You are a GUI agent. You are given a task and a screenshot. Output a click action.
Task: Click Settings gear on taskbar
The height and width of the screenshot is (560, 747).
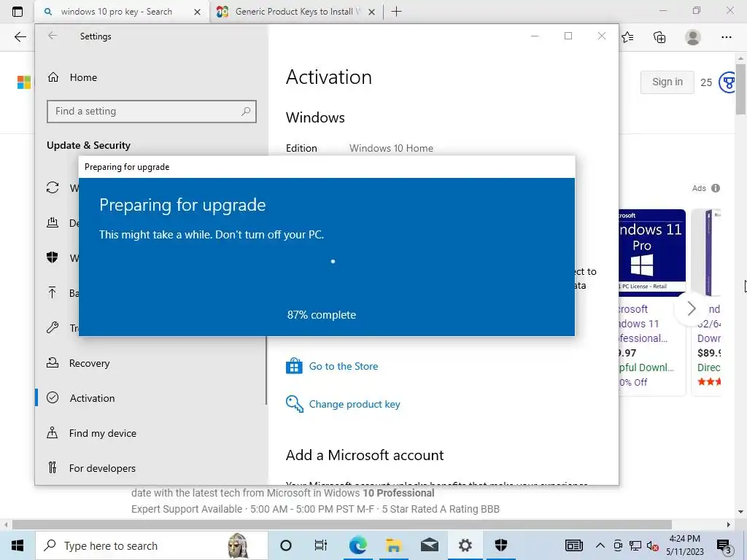[465, 545]
